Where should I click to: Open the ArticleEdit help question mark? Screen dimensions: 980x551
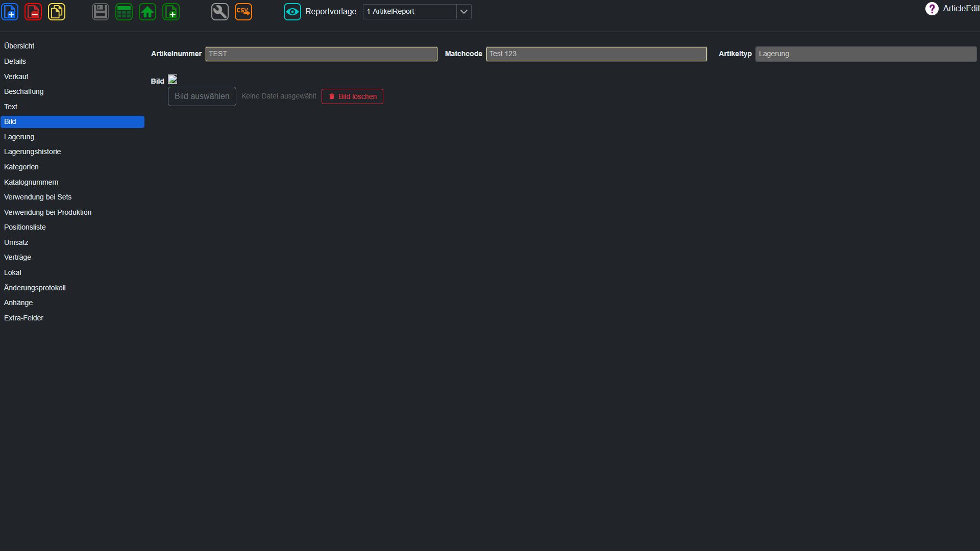(x=932, y=9)
